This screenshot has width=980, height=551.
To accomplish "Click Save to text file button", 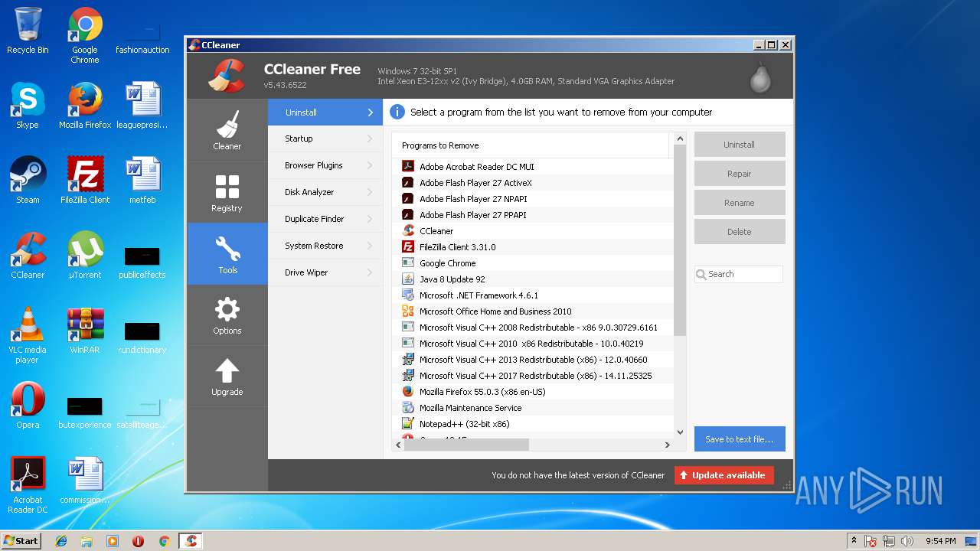I will (740, 439).
